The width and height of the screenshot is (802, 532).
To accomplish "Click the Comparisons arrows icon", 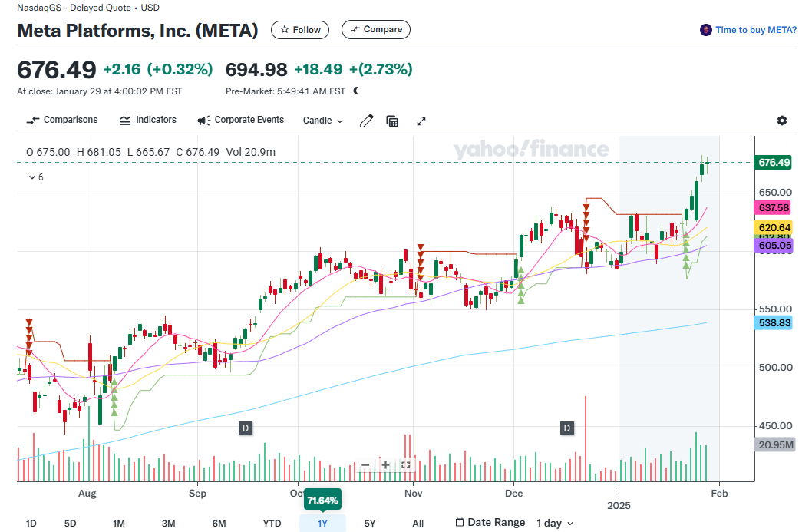I will click(x=33, y=121).
